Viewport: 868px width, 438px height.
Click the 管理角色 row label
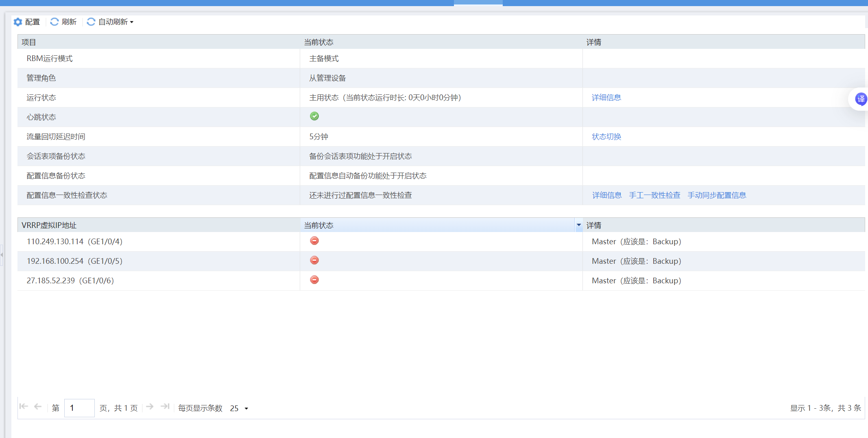[41, 78]
